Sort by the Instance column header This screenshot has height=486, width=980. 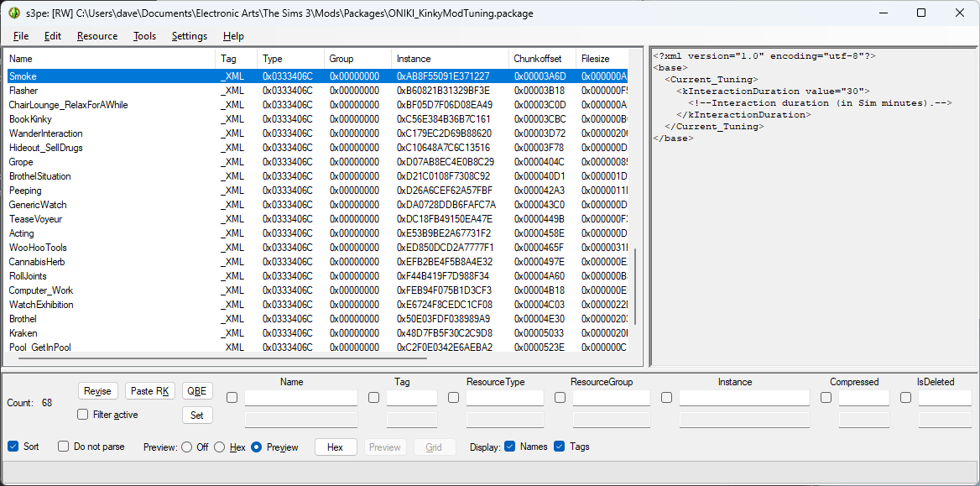pyautogui.click(x=450, y=59)
